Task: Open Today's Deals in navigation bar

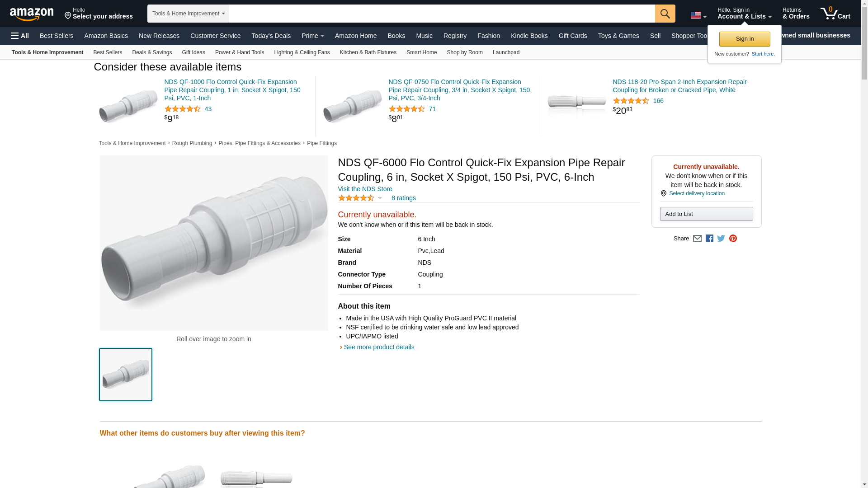Action: coord(271,36)
